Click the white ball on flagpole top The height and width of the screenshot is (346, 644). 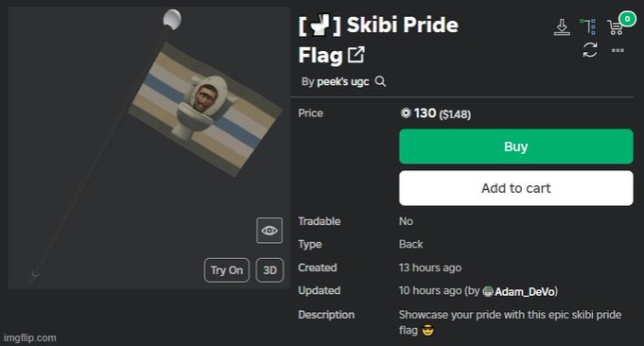[171, 20]
